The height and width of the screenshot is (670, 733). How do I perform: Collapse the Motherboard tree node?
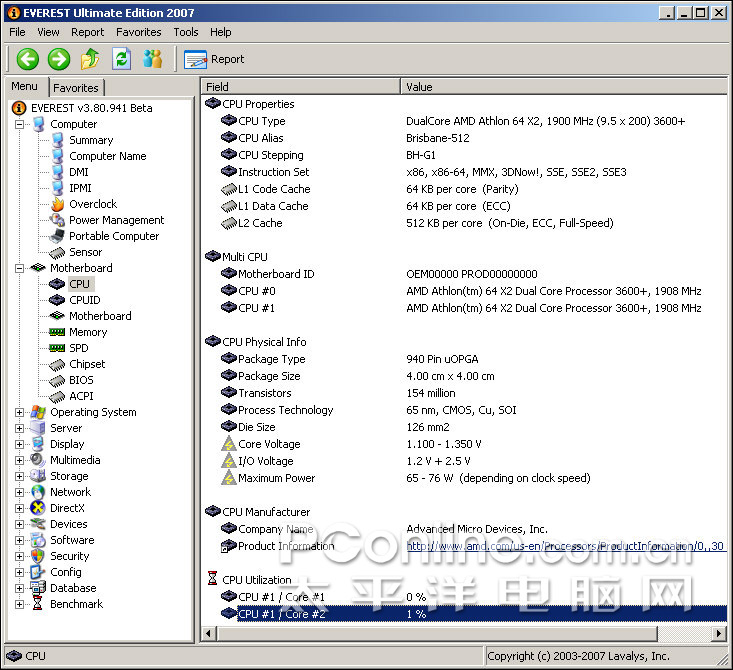[20, 268]
